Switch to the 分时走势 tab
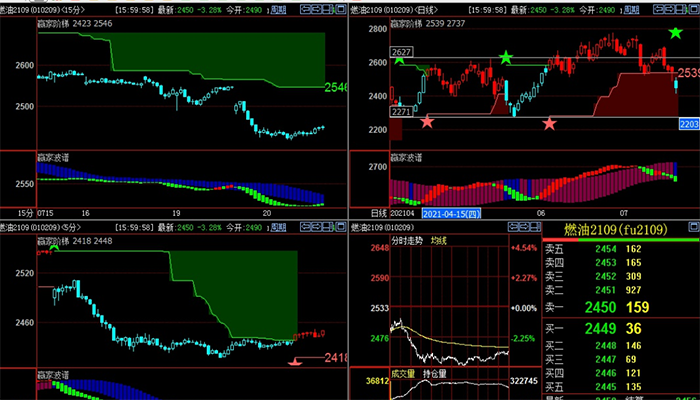Screen dimensions: 700x400 tap(409, 240)
